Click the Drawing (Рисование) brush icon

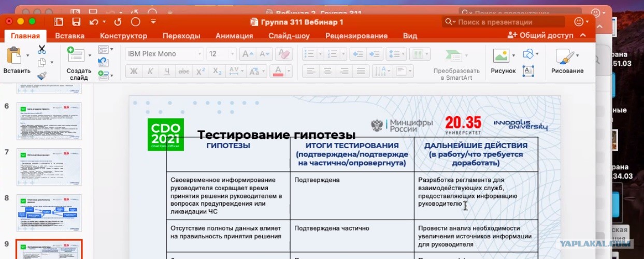(x=565, y=56)
